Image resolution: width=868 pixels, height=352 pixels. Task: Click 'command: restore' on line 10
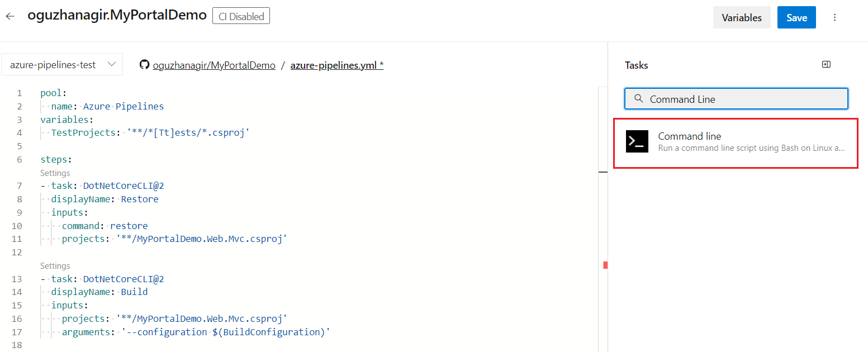pos(105,226)
